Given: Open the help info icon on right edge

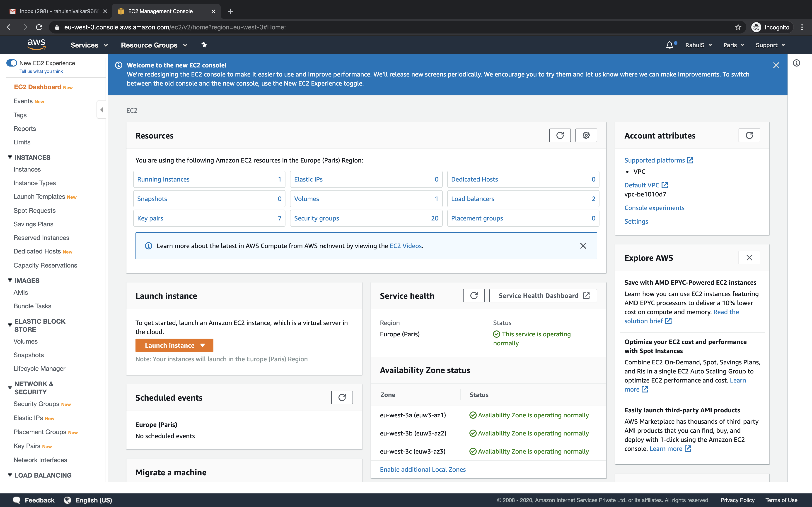Looking at the screenshot, I should 797,63.
